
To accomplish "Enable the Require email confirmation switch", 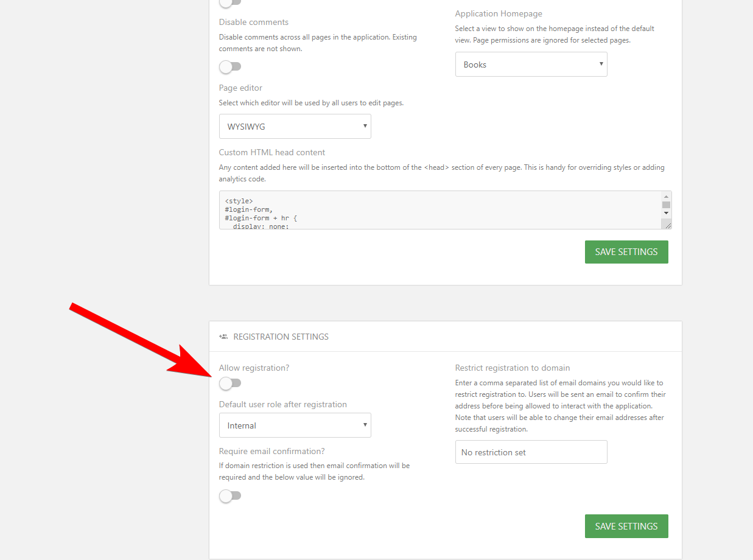I will (x=230, y=495).
